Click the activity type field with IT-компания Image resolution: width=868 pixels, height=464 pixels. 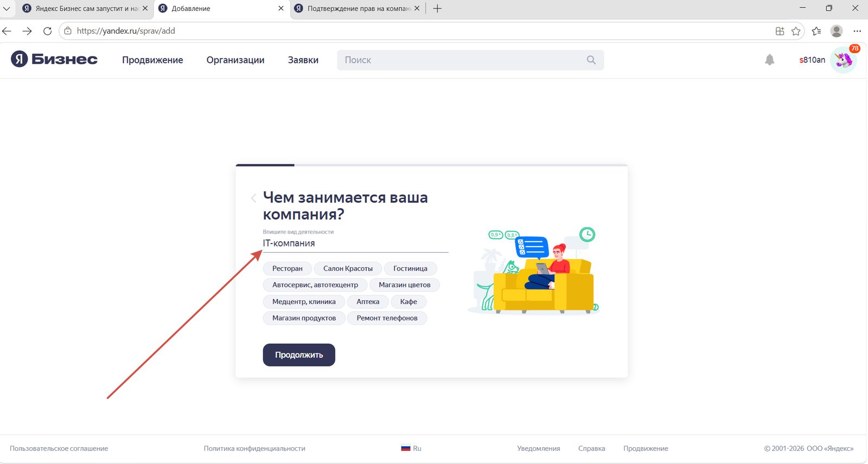point(355,243)
